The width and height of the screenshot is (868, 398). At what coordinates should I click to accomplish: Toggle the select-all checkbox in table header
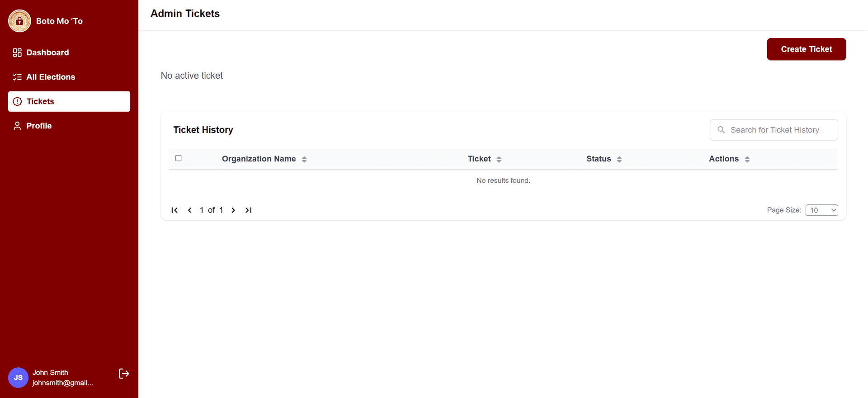(x=179, y=158)
